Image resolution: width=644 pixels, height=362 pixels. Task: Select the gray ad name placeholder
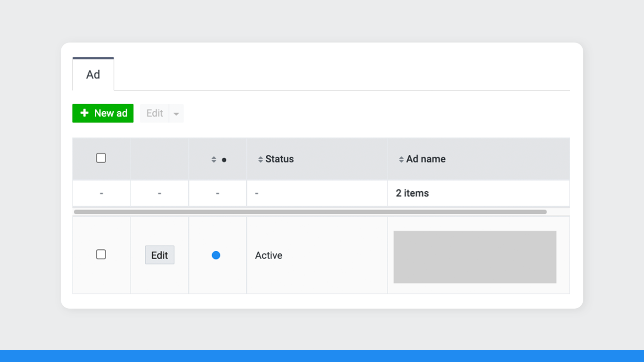click(475, 257)
